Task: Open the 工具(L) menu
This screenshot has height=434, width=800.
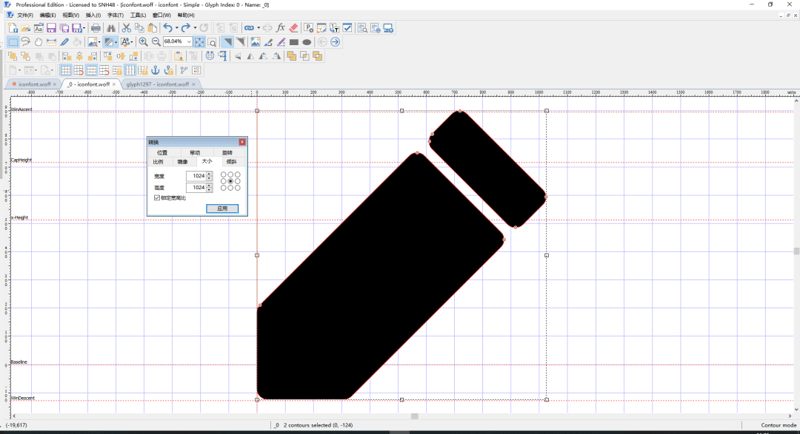Action: [138, 15]
